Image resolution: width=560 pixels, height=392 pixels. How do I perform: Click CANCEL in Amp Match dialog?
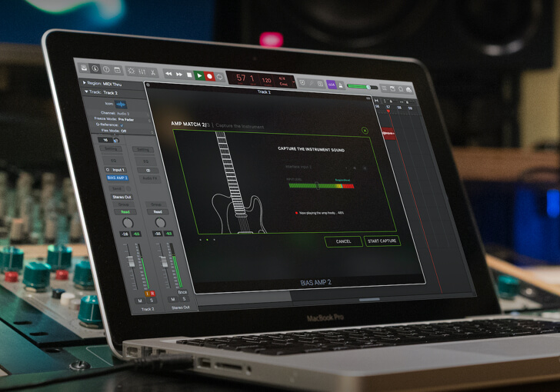pyautogui.click(x=343, y=241)
